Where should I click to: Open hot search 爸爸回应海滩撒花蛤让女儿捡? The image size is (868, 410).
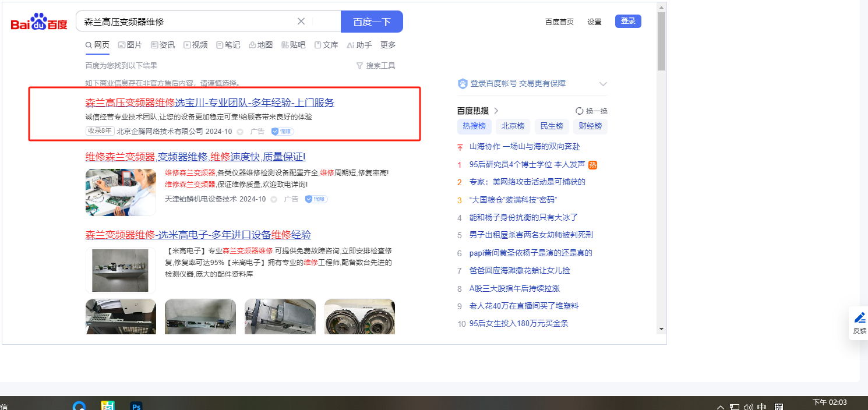(x=520, y=270)
